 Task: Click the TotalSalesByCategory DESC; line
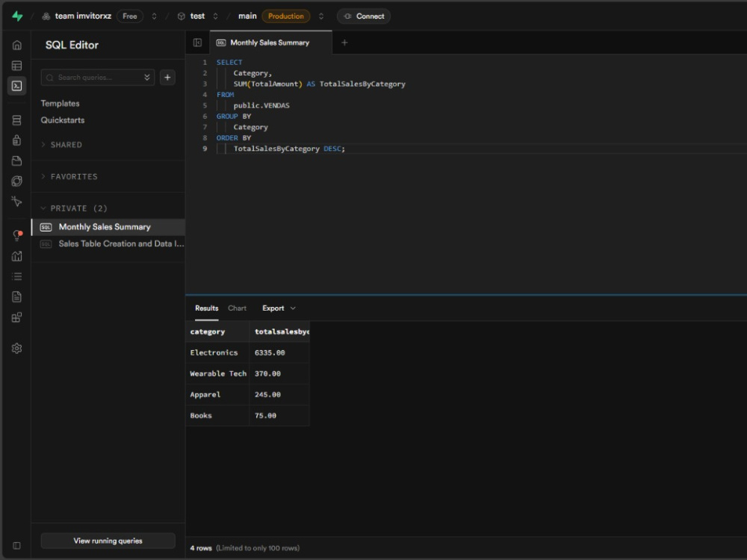(x=289, y=149)
